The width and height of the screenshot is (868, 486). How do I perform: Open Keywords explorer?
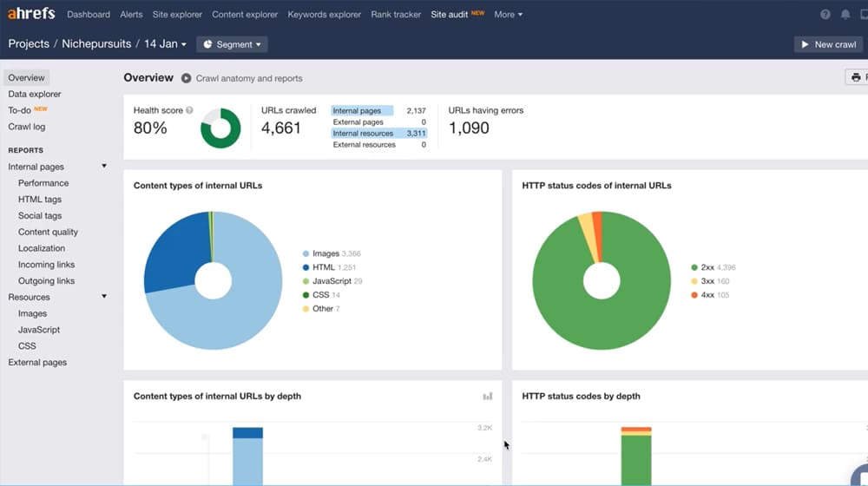coord(324,15)
